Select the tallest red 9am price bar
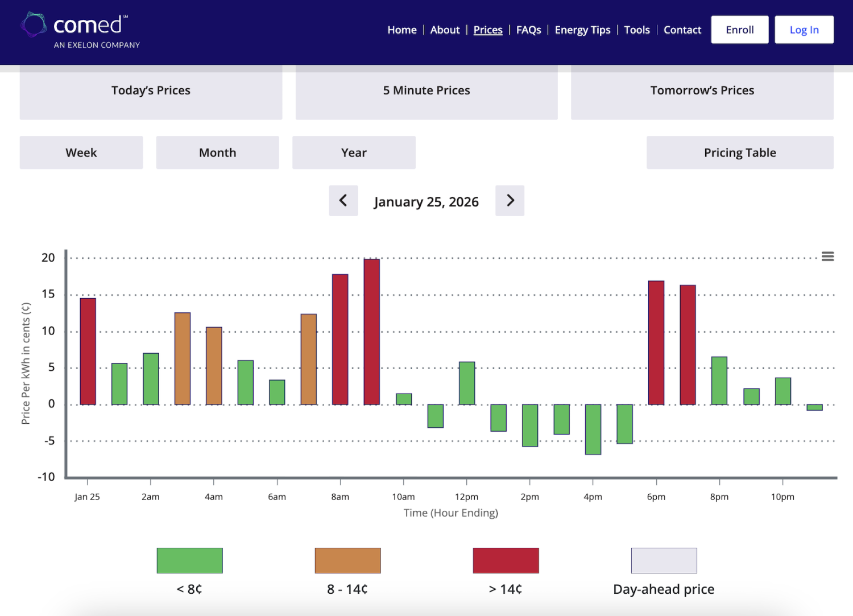 [372, 332]
